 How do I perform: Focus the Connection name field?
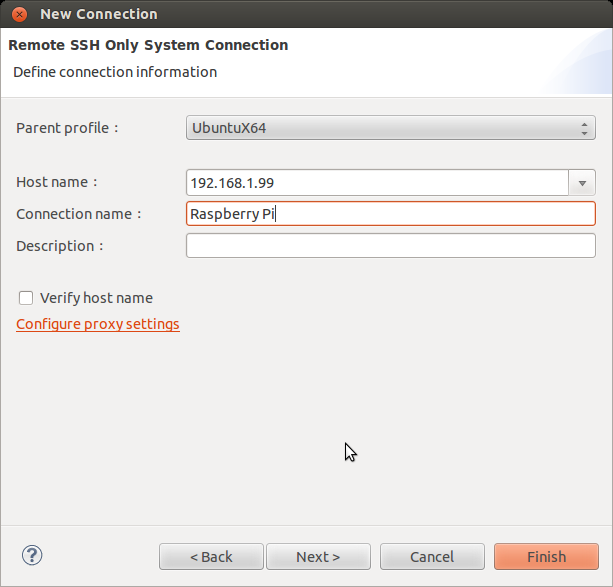[390, 214]
